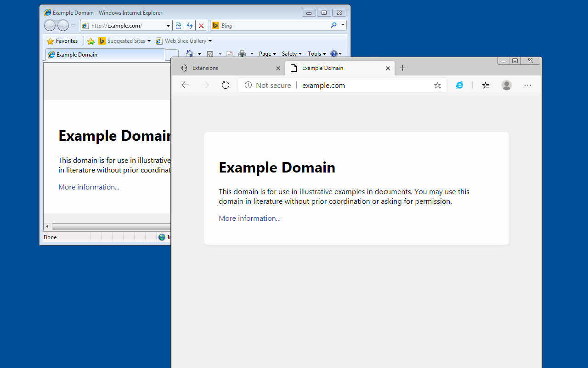Open More information link in Edge page
The width and height of the screenshot is (588, 368).
tap(249, 218)
